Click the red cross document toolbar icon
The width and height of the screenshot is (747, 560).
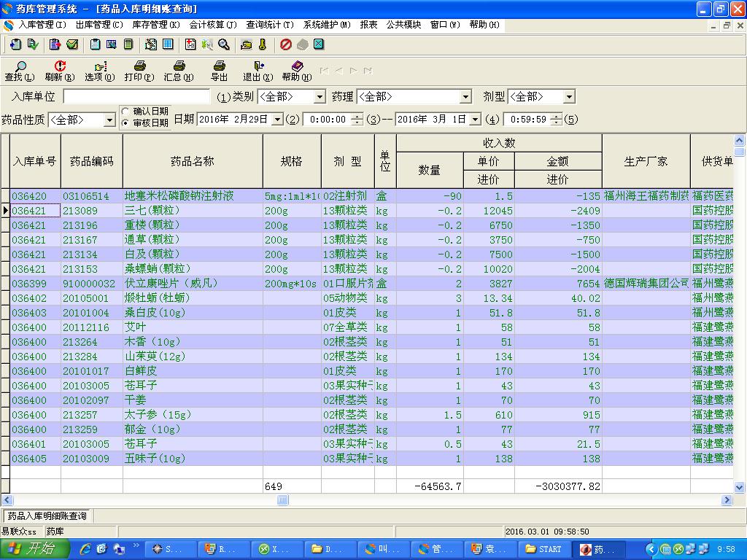(190, 44)
